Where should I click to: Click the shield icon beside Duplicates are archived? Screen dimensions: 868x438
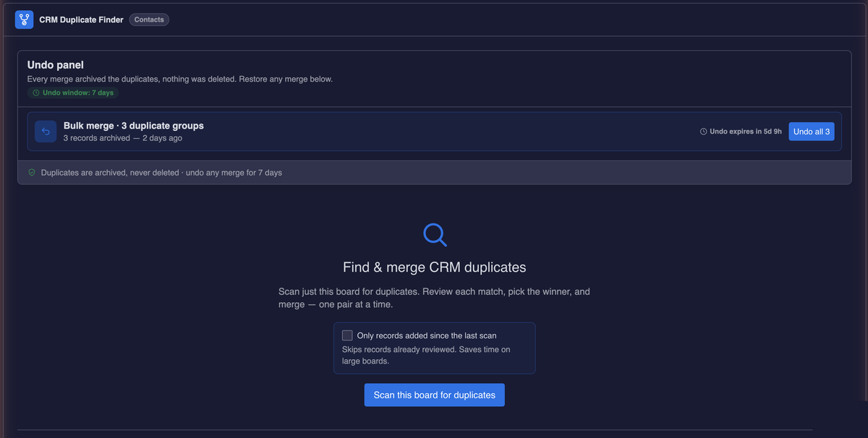(32, 173)
